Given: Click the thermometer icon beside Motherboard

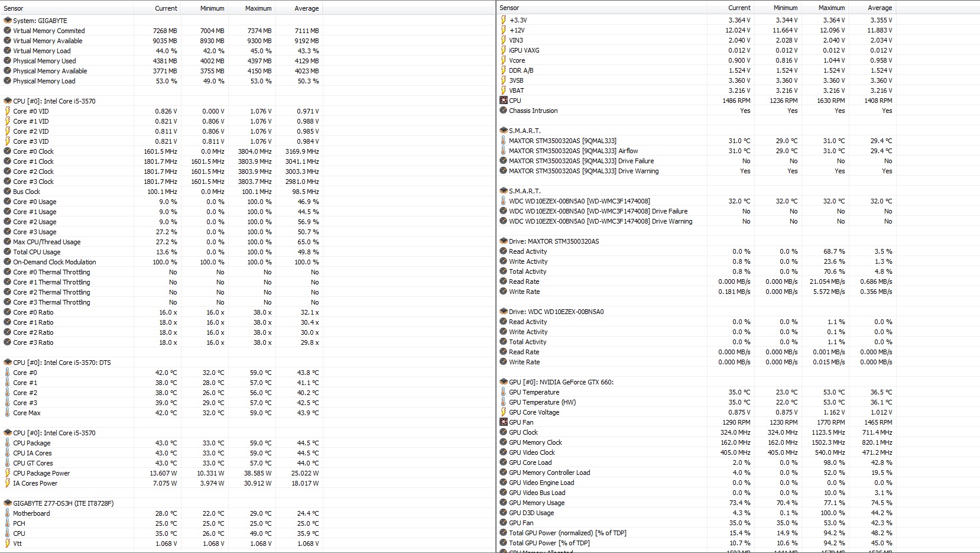Looking at the screenshot, I should 7,513.
